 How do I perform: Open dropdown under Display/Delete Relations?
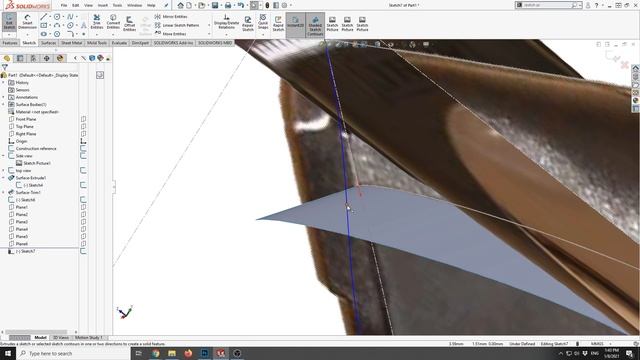227,35
